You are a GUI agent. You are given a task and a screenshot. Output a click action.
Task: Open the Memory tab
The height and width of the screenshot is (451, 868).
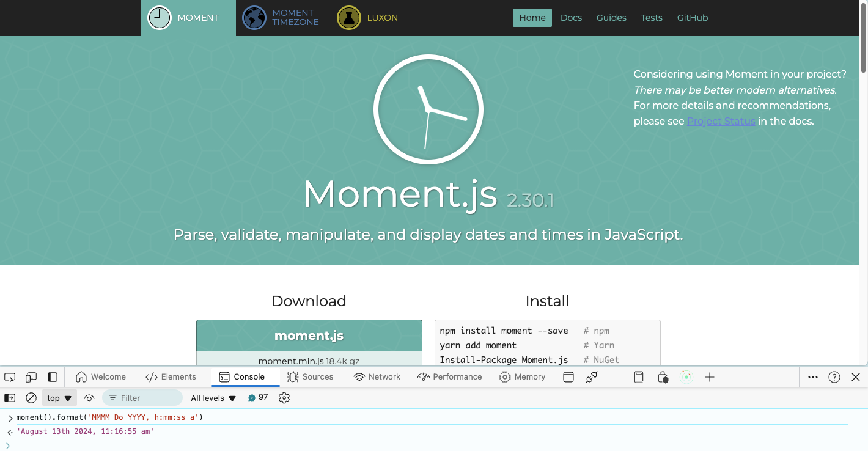click(522, 377)
